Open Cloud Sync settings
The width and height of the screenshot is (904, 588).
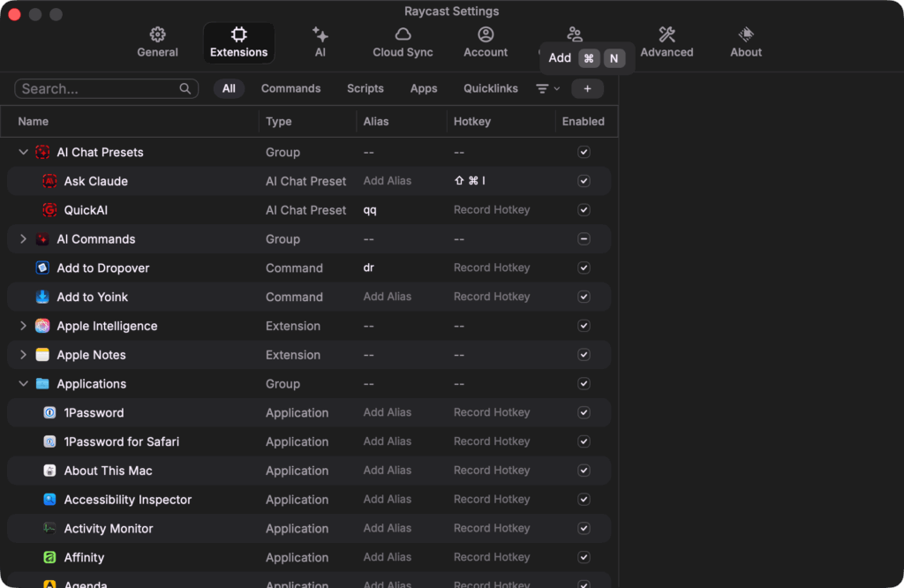pos(403,35)
